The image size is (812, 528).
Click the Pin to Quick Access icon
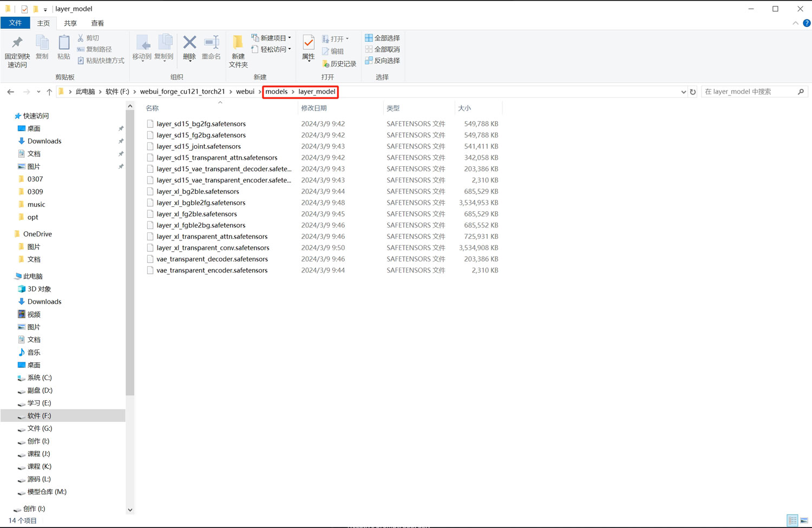pyautogui.click(x=17, y=43)
